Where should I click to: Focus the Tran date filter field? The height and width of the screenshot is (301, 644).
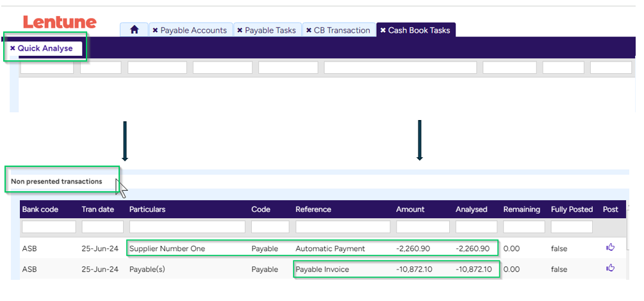click(103, 227)
